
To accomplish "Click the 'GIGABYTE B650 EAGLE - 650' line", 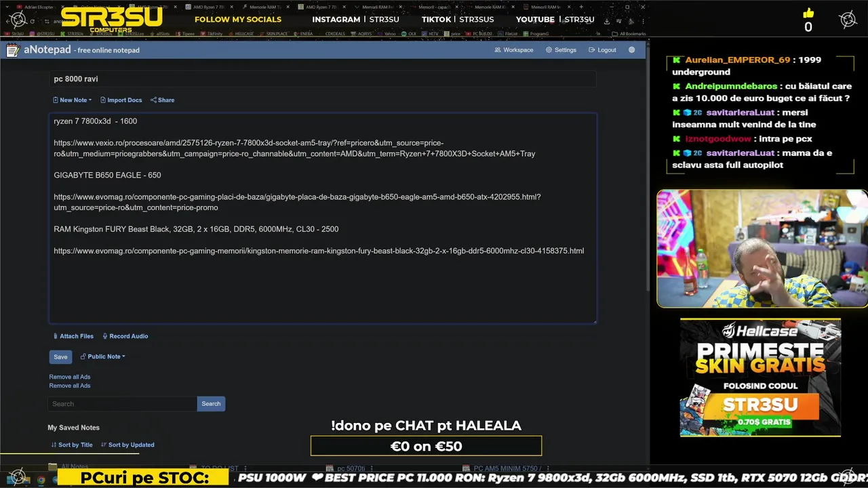I will [107, 176].
